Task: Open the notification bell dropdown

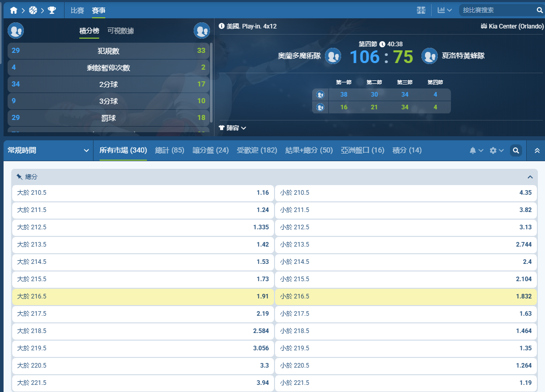Action: (476, 150)
